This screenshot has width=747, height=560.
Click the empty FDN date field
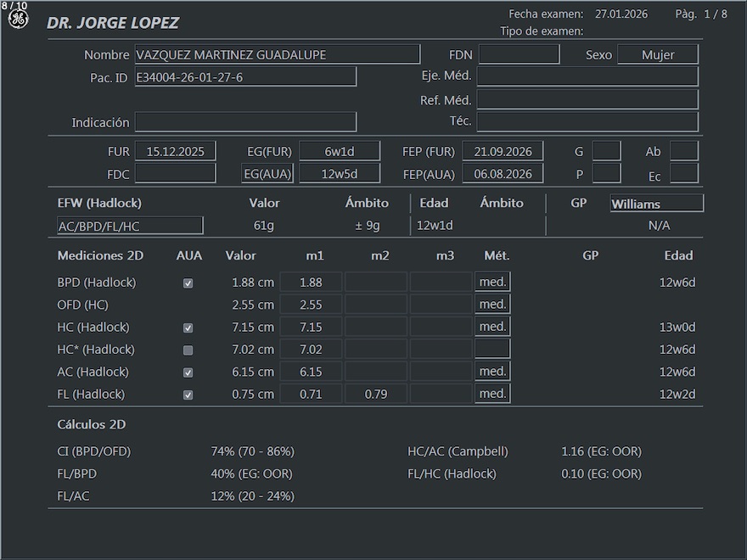tap(519, 55)
